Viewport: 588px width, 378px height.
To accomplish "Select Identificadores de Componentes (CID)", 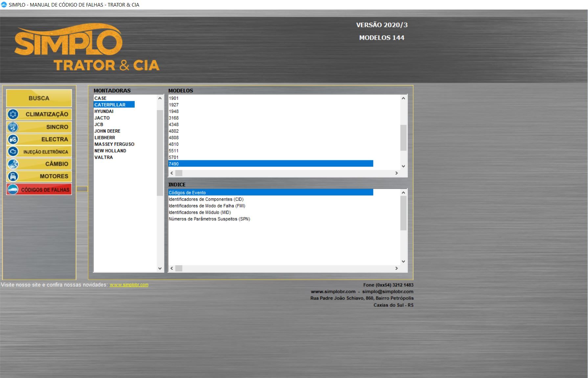I will (206, 199).
